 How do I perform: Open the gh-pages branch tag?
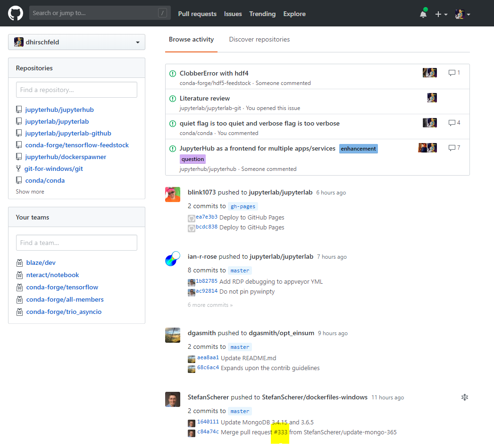click(x=243, y=206)
